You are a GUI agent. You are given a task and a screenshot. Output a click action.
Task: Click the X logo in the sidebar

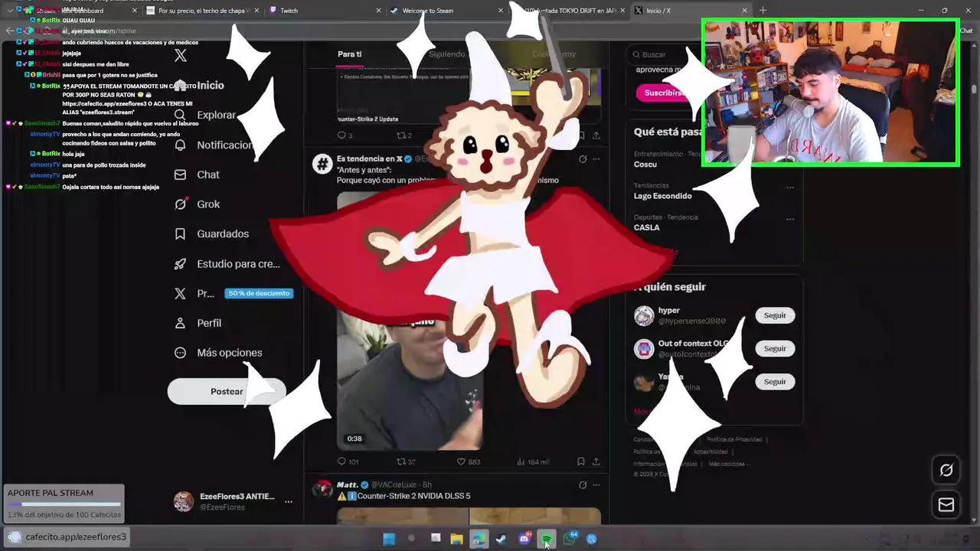181,55
